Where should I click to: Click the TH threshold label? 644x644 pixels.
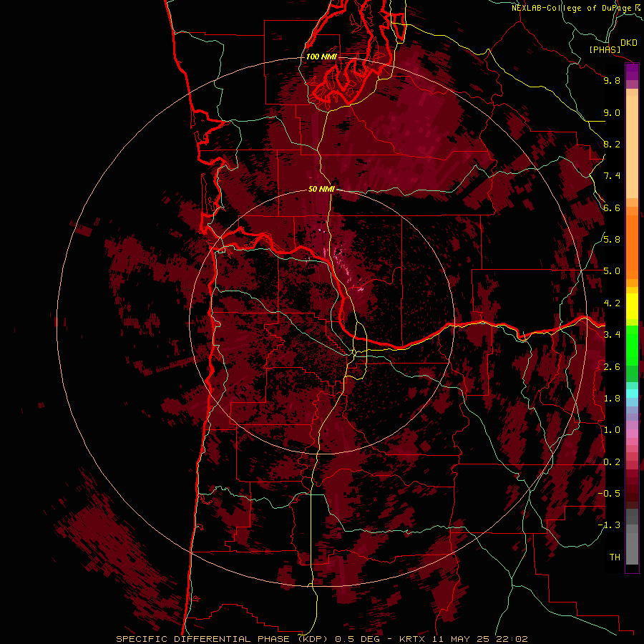pyautogui.click(x=615, y=557)
